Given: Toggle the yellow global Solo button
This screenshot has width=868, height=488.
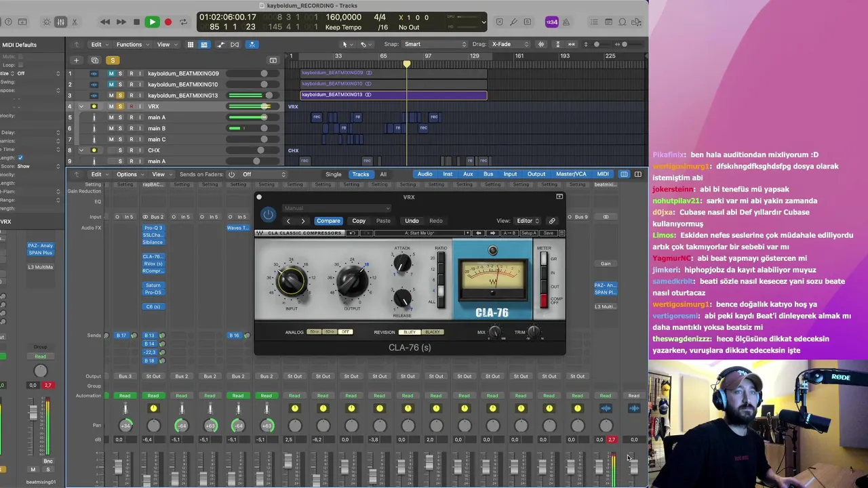Looking at the screenshot, I should (113, 60).
